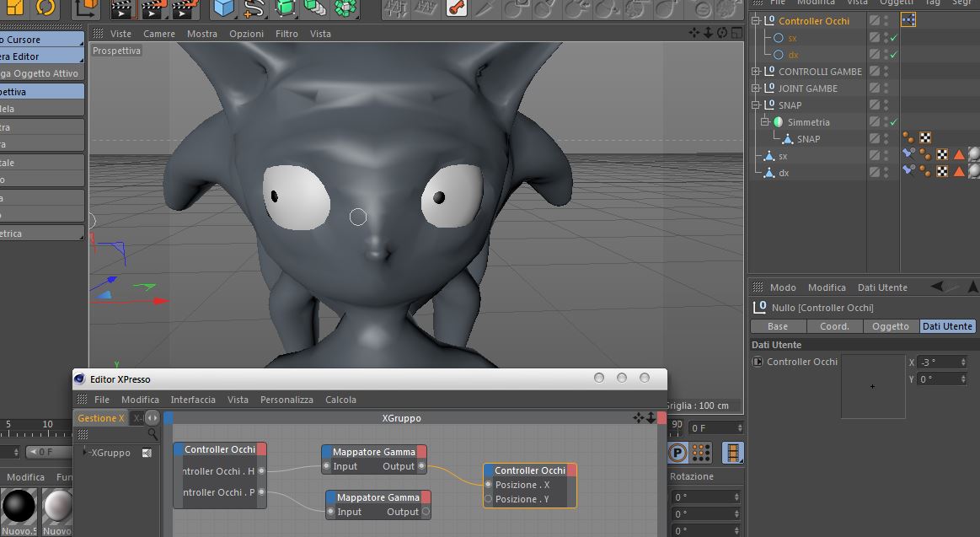The image size is (980, 537).
Task: Open the green NURBS cage icon
Action: [x=285, y=8]
